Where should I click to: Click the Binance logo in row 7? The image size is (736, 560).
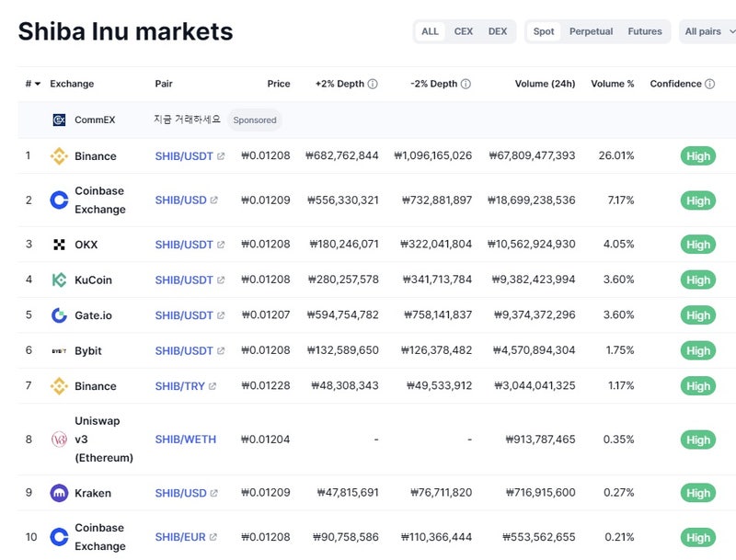[59, 386]
